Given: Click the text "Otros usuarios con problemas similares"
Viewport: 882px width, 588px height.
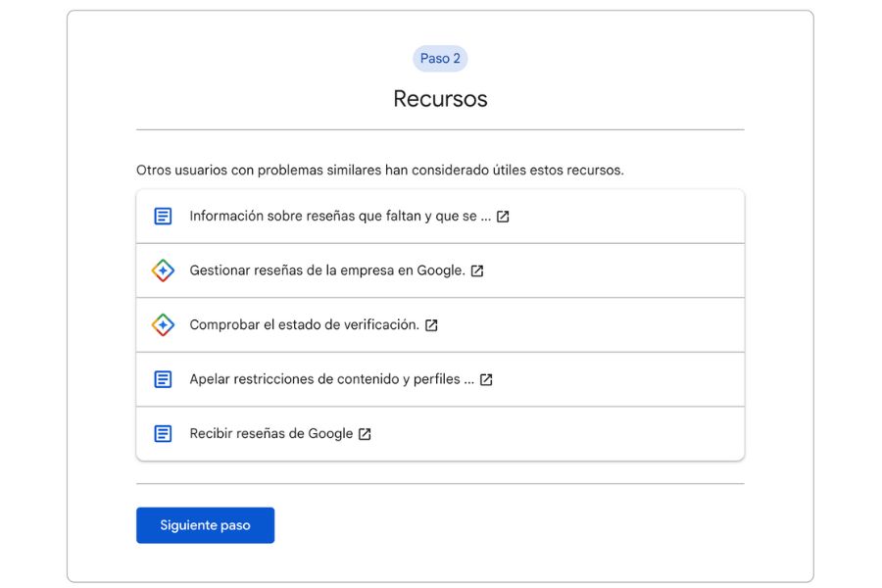Looking at the screenshot, I should pyautogui.click(x=260, y=170).
